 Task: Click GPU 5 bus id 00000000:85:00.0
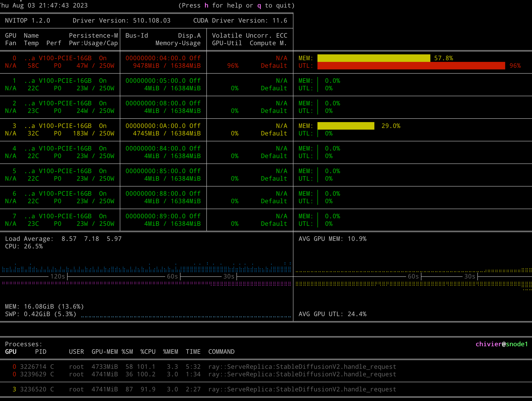156,171
